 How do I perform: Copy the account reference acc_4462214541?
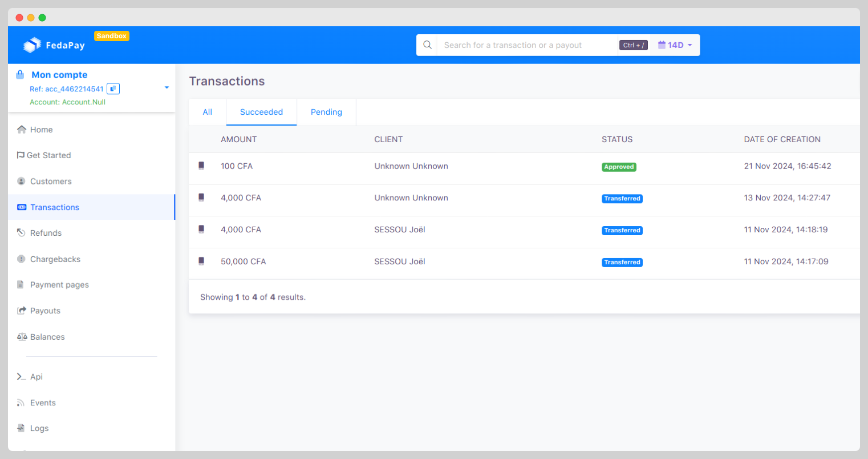tap(112, 88)
